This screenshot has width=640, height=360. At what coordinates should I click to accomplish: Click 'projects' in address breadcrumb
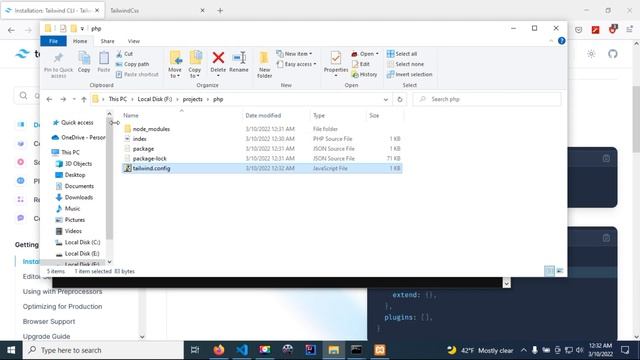192,99
